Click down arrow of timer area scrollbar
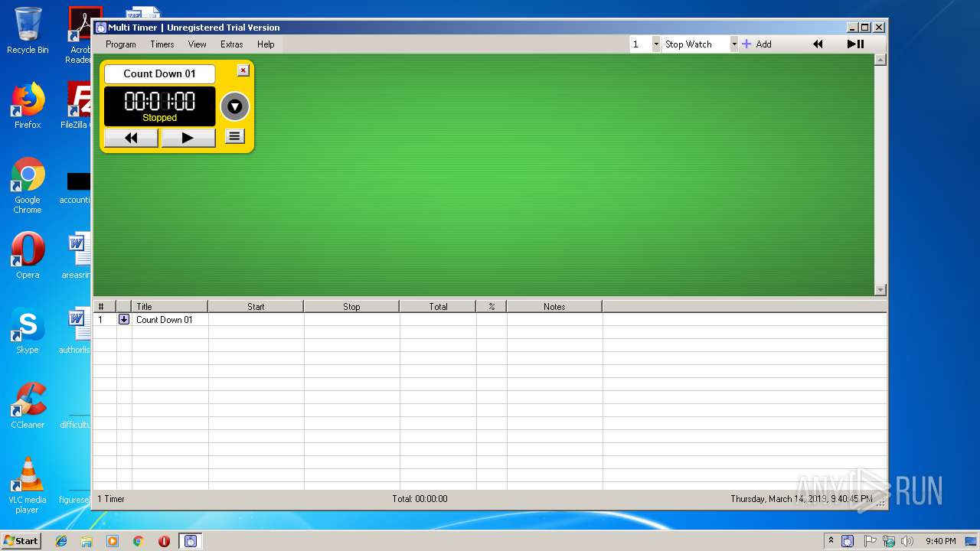The width and height of the screenshot is (980, 551). [880, 289]
